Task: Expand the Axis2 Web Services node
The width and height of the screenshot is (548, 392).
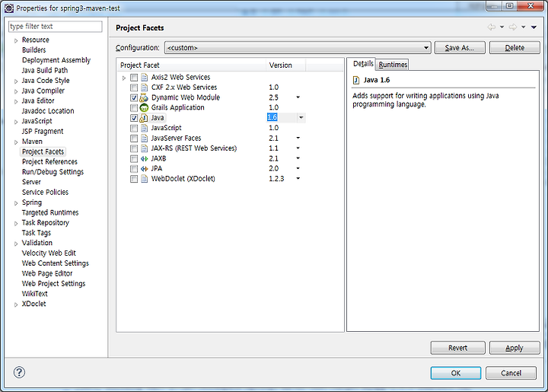Action: 124,78
